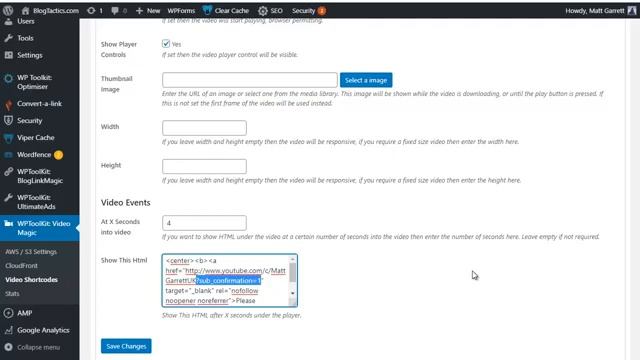Click the At X Seconds field

(204, 223)
